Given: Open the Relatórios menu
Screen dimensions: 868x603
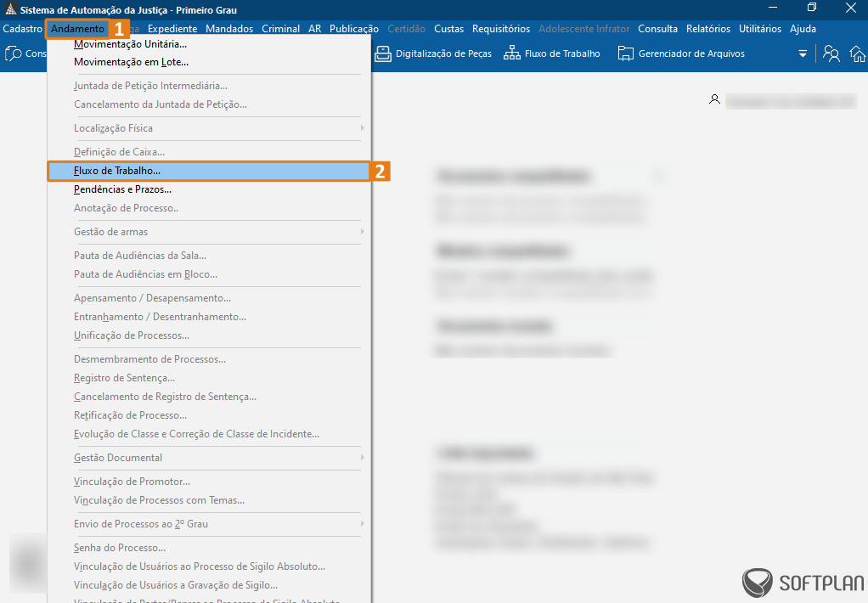Looking at the screenshot, I should 708,29.
